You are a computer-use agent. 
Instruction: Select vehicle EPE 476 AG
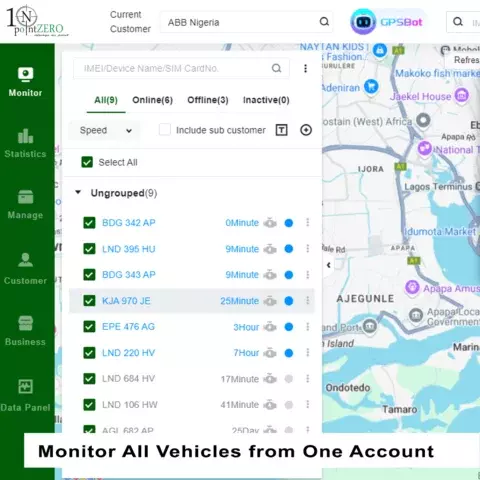point(128,327)
